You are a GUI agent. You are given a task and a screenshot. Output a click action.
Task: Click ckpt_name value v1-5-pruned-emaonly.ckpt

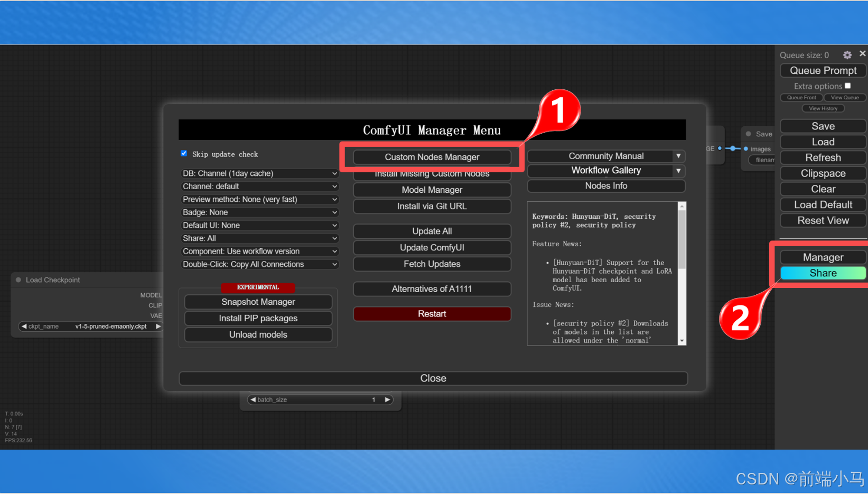tap(111, 327)
